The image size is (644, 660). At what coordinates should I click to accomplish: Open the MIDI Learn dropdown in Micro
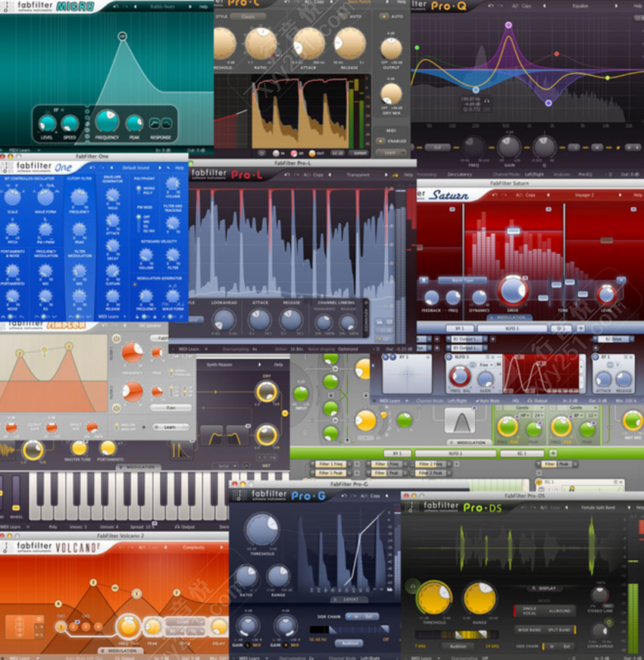pos(24,150)
